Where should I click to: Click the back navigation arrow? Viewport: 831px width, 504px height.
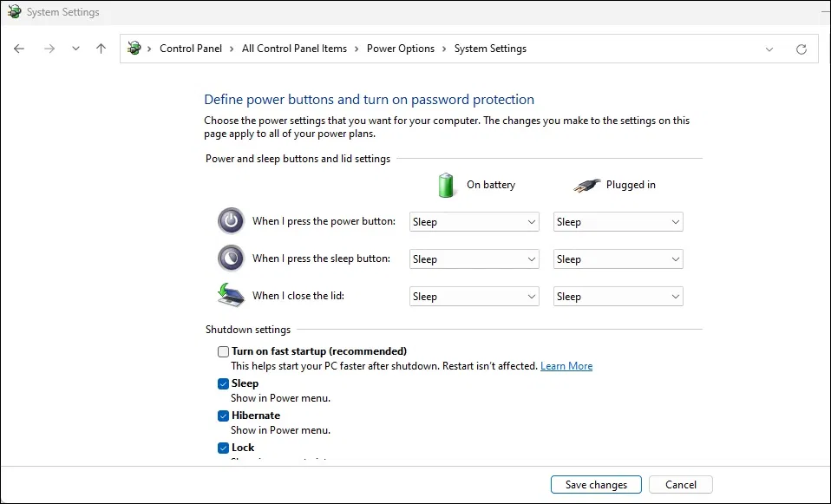tap(19, 49)
